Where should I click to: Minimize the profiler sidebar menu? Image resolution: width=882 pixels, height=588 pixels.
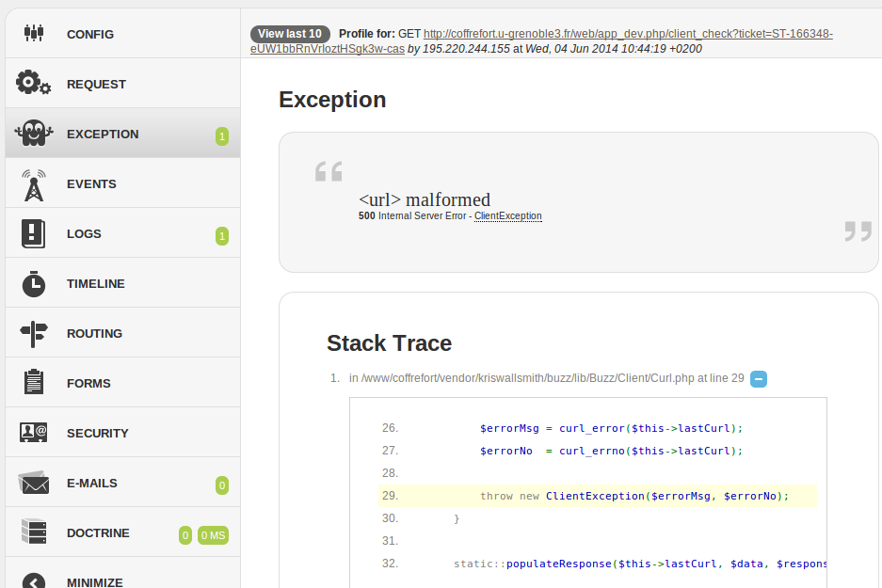point(122,573)
